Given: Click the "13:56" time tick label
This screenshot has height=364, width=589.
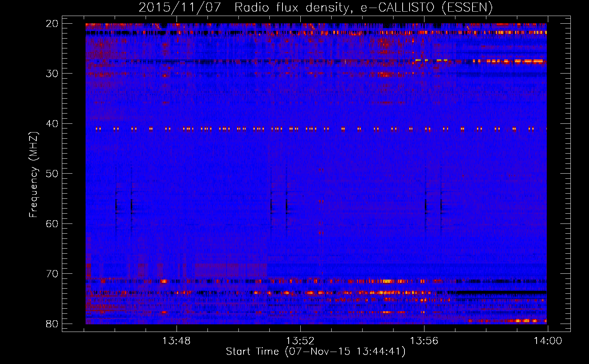Looking at the screenshot, I should [x=424, y=341].
